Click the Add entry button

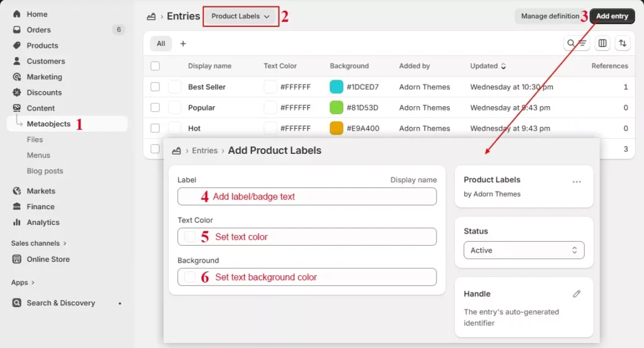[x=612, y=16]
